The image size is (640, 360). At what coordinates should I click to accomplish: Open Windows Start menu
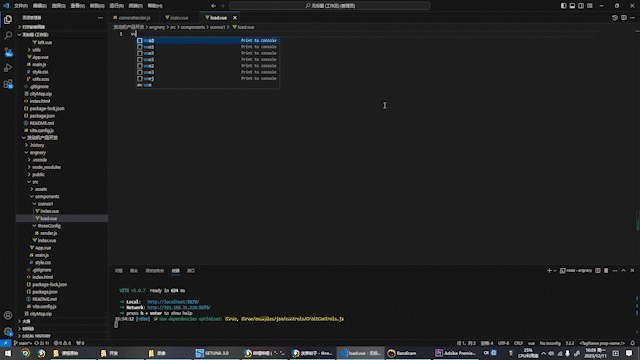point(8,353)
